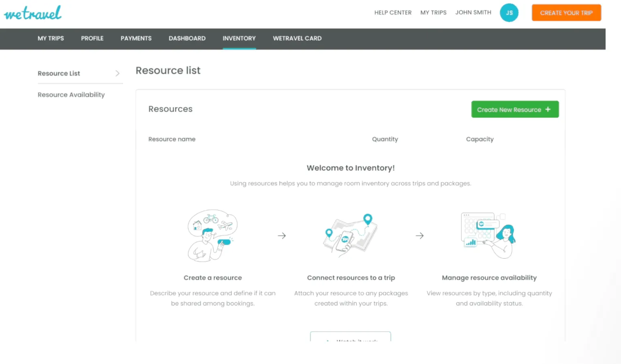The height and width of the screenshot is (364, 621).
Task: Click the Quantity column header
Action: pos(385,139)
